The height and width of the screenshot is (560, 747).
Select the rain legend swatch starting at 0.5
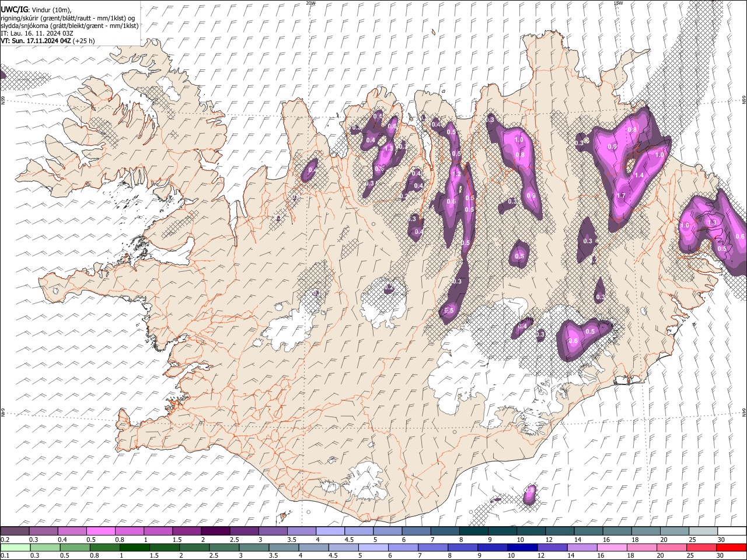click(75, 547)
